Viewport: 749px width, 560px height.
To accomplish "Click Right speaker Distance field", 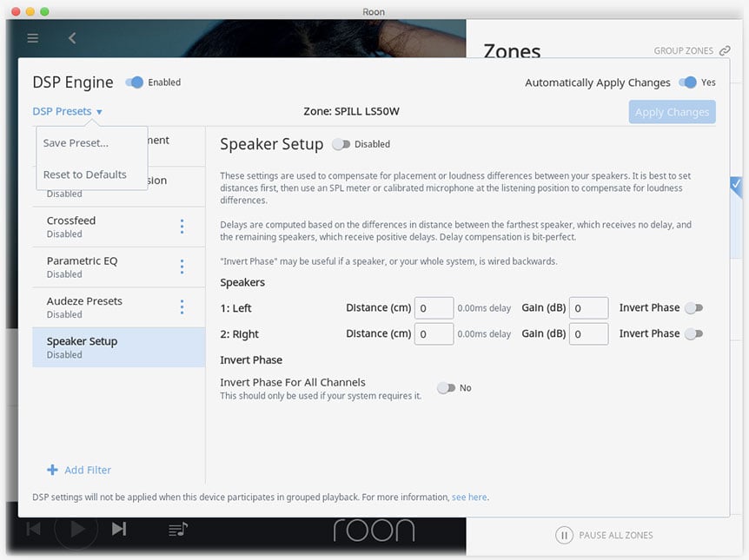I will click(x=434, y=333).
